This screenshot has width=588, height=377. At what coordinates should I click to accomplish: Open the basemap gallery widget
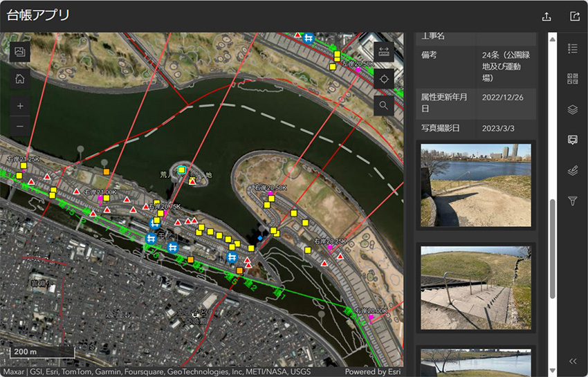click(x=19, y=52)
